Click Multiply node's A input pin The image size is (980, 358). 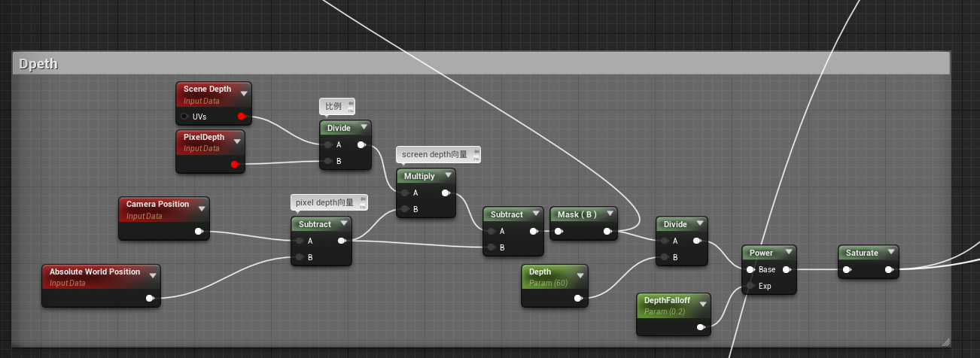click(405, 193)
